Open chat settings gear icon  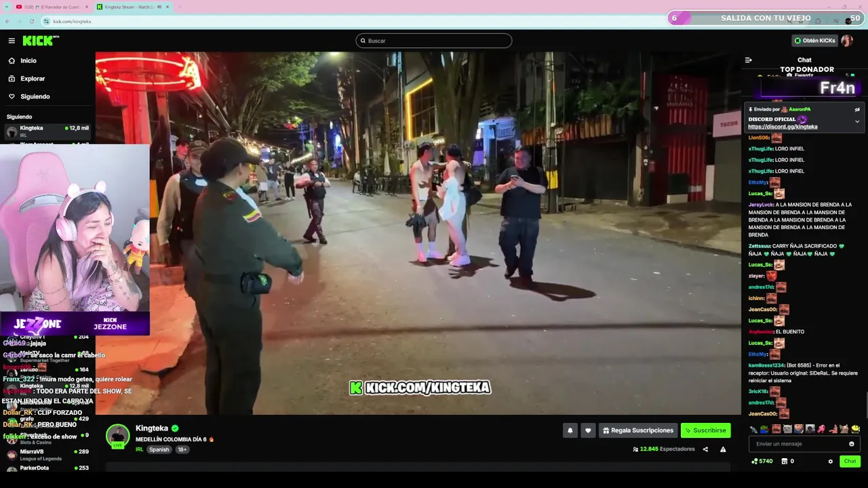pyautogui.click(x=830, y=462)
